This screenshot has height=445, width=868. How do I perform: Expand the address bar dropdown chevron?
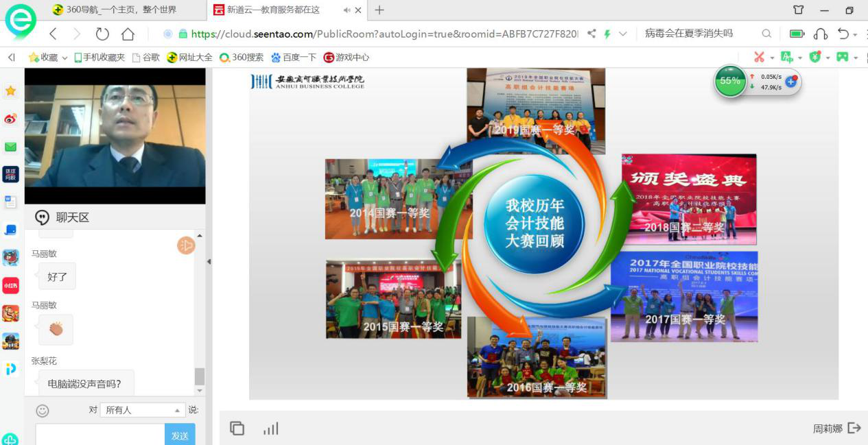click(623, 34)
